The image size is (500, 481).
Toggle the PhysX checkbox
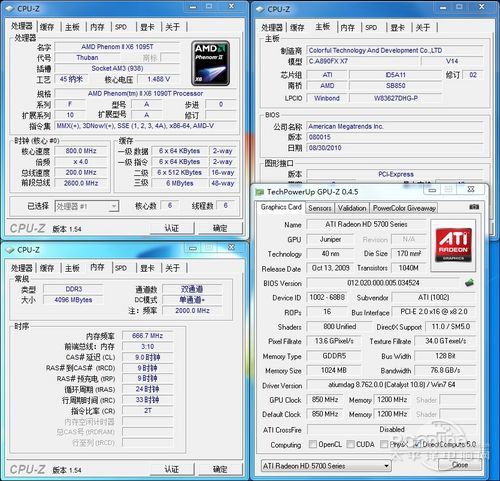click(x=384, y=444)
